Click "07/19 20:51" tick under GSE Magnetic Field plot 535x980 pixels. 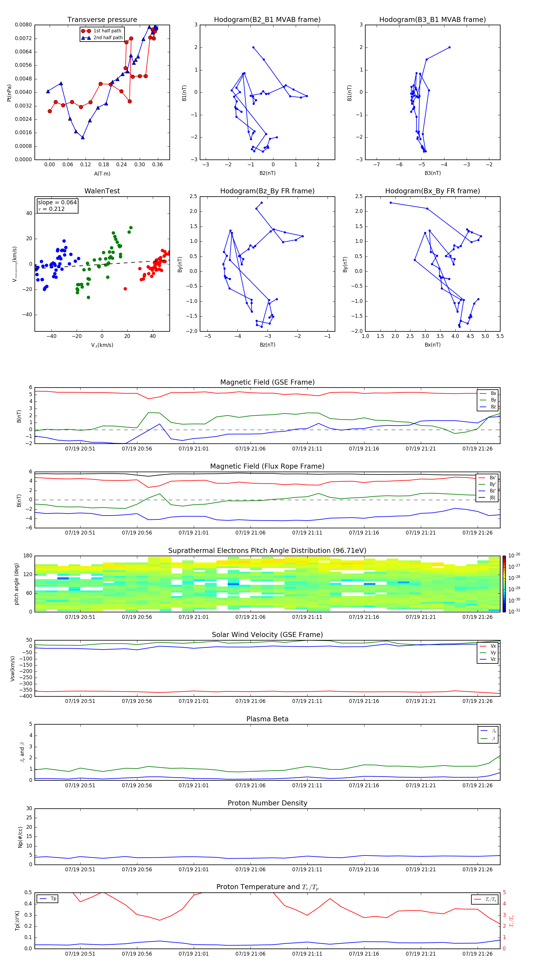tap(80, 448)
